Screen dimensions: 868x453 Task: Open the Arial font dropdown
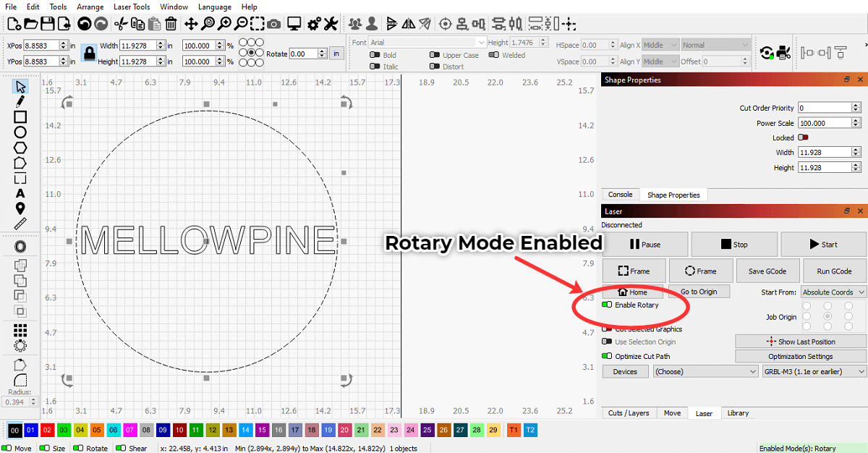pyautogui.click(x=428, y=43)
